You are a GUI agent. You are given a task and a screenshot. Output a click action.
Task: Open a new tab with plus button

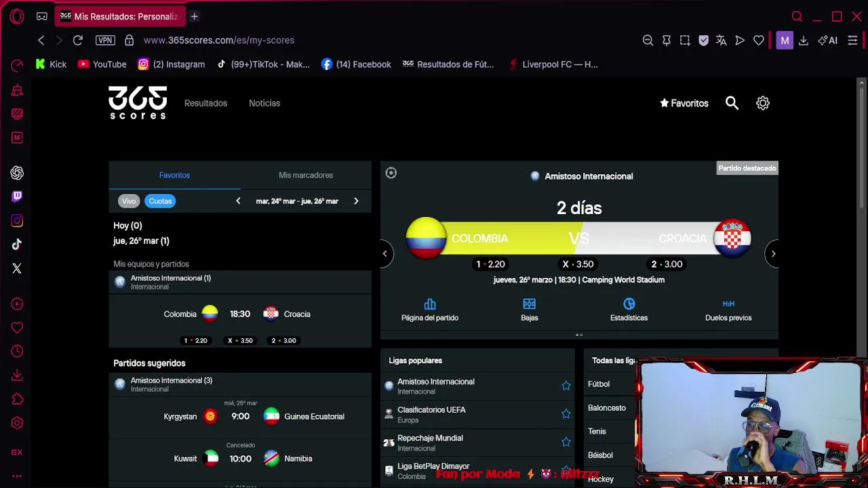point(194,16)
